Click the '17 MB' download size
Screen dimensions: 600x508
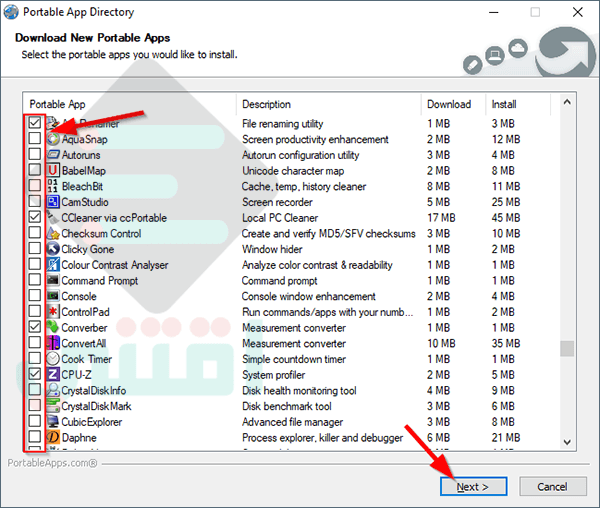(x=441, y=218)
